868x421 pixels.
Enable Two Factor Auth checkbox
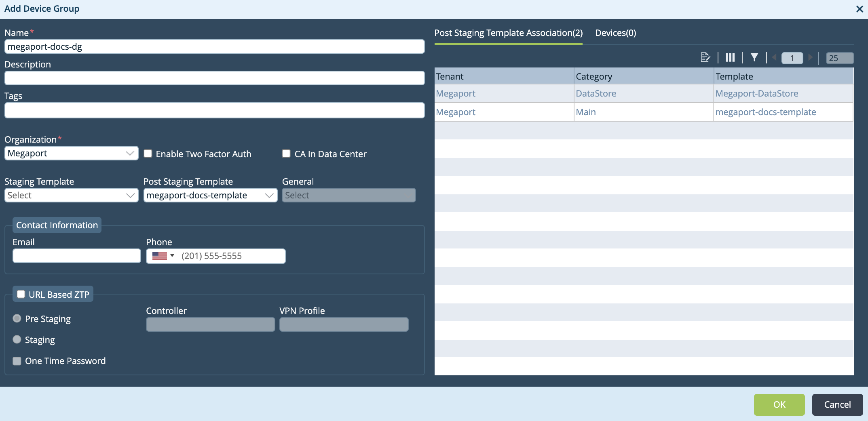pyautogui.click(x=148, y=154)
